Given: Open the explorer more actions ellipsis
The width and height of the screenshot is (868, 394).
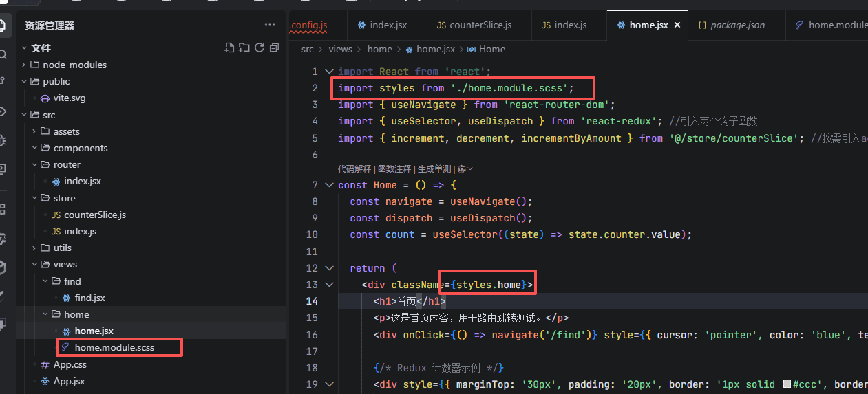Looking at the screenshot, I should [x=269, y=25].
